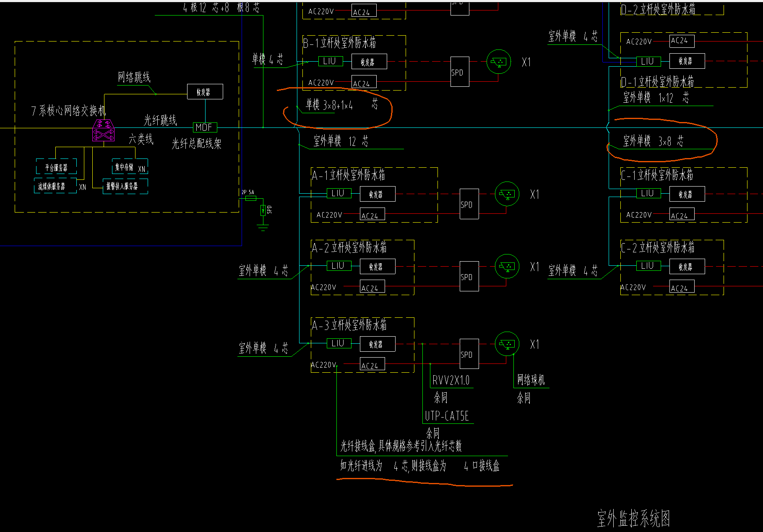Select the RVV2X1.0 cable label
This screenshot has height=532, width=763.
(x=451, y=381)
